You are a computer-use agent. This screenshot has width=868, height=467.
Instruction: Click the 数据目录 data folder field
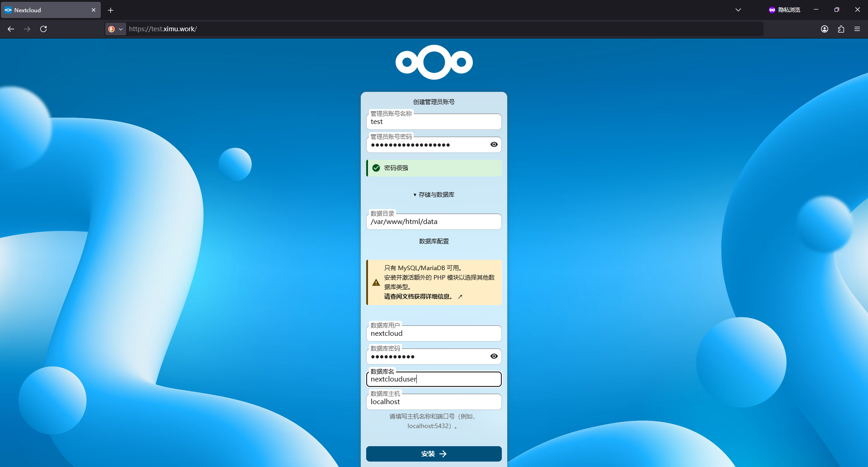point(434,222)
